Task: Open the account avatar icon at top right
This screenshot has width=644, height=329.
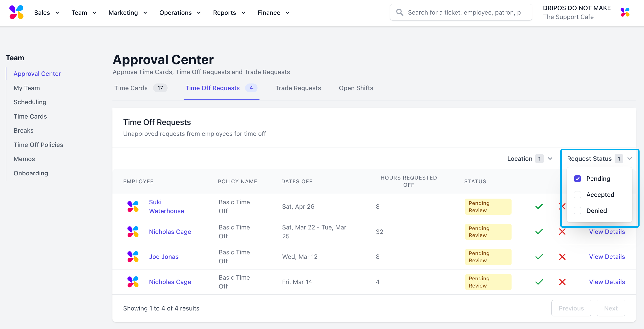Action: 625,13
